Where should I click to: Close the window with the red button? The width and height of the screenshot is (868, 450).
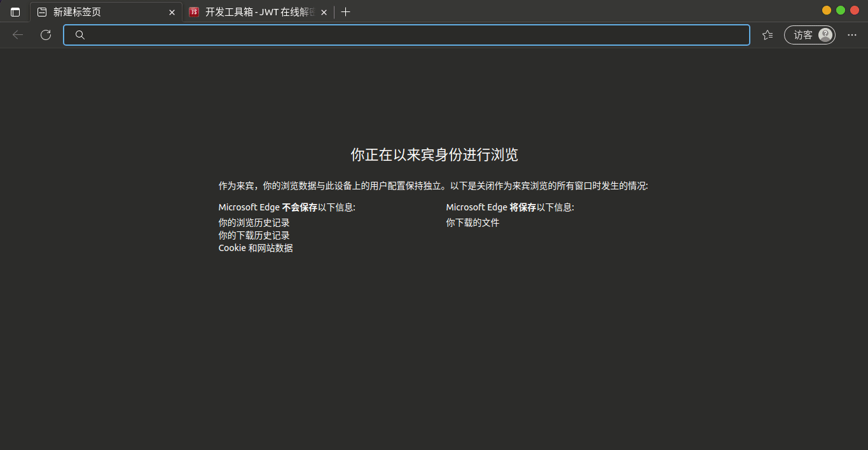855,10
